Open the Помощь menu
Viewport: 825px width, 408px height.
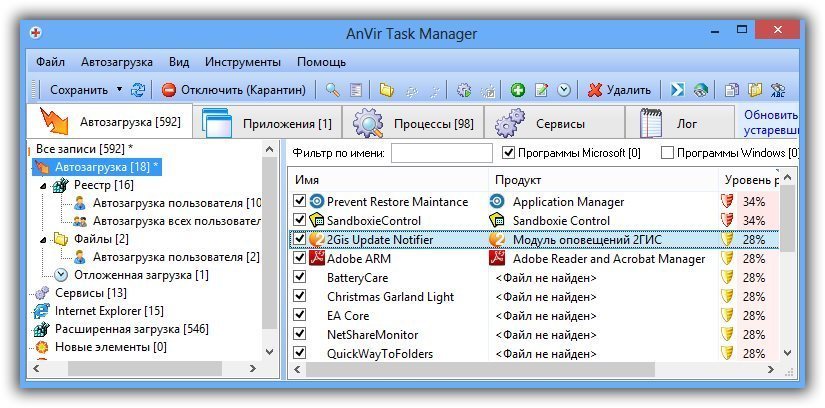coord(321,62)
